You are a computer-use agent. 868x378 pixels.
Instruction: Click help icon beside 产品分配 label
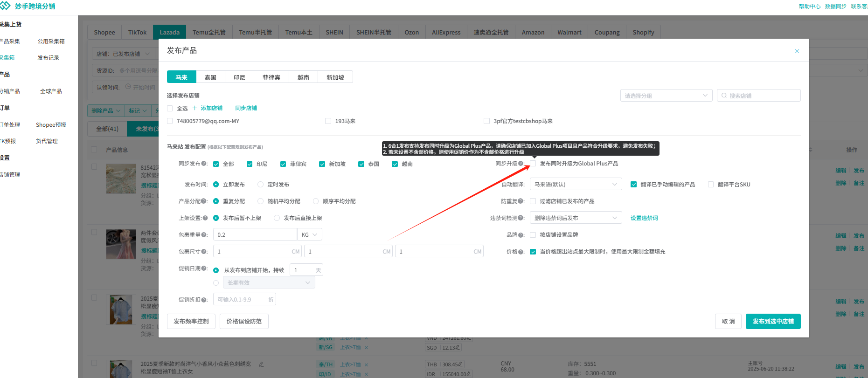[204, 201]
